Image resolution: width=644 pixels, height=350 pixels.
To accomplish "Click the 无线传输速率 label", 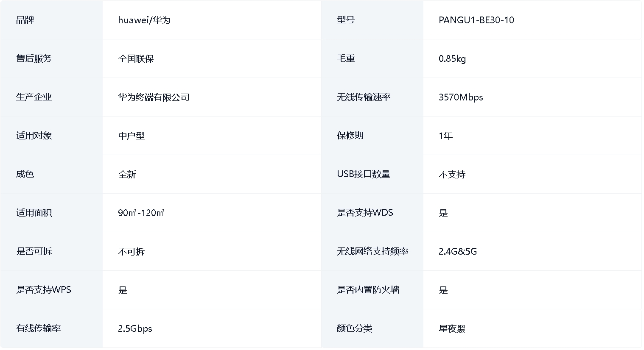I will [x=363, y=97].
